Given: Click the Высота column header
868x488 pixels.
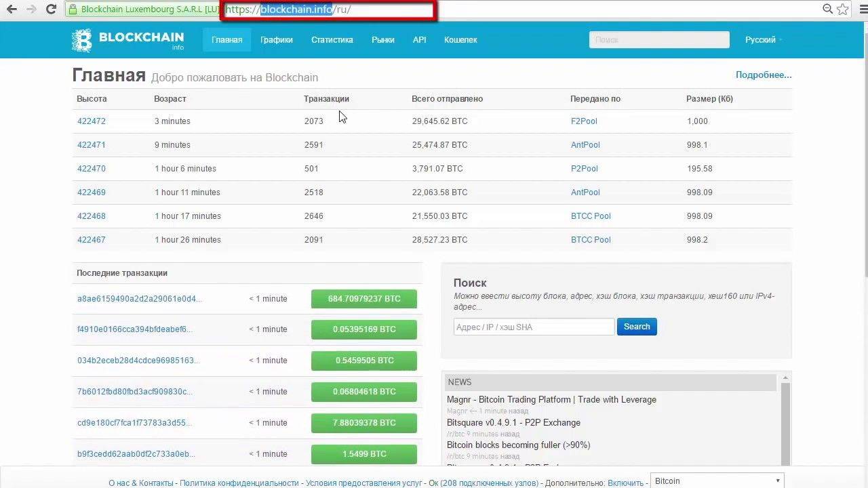Looking at the screenshot, I should (92, 99).
